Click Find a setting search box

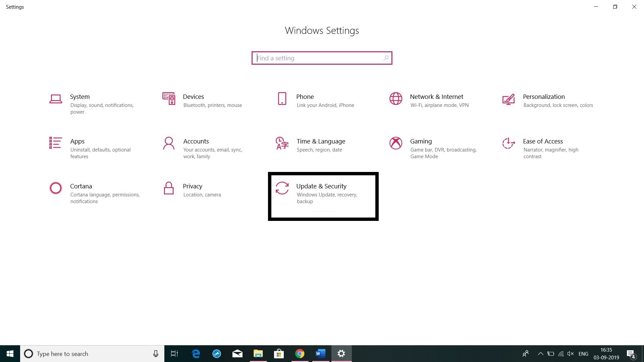(322, 58)
